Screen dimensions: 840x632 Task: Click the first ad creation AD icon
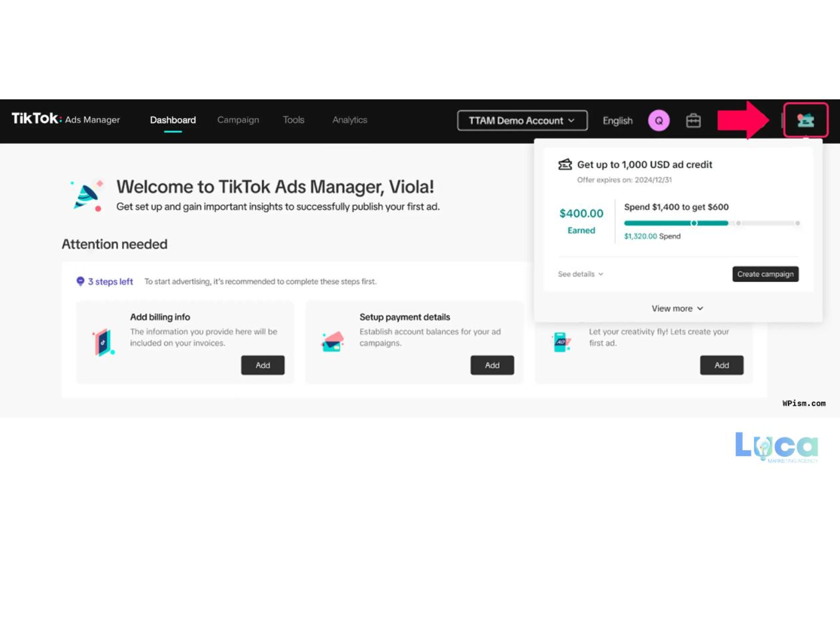(x=561, y=342)
